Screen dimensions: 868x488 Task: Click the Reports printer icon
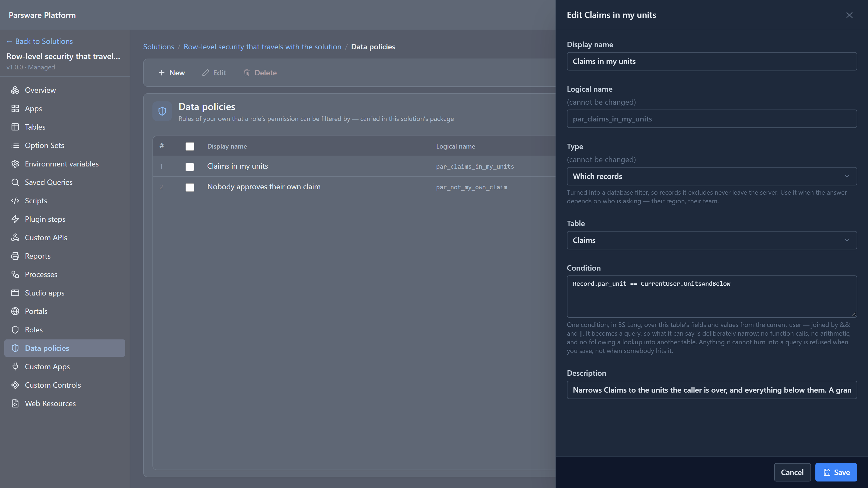click(15, 256)
